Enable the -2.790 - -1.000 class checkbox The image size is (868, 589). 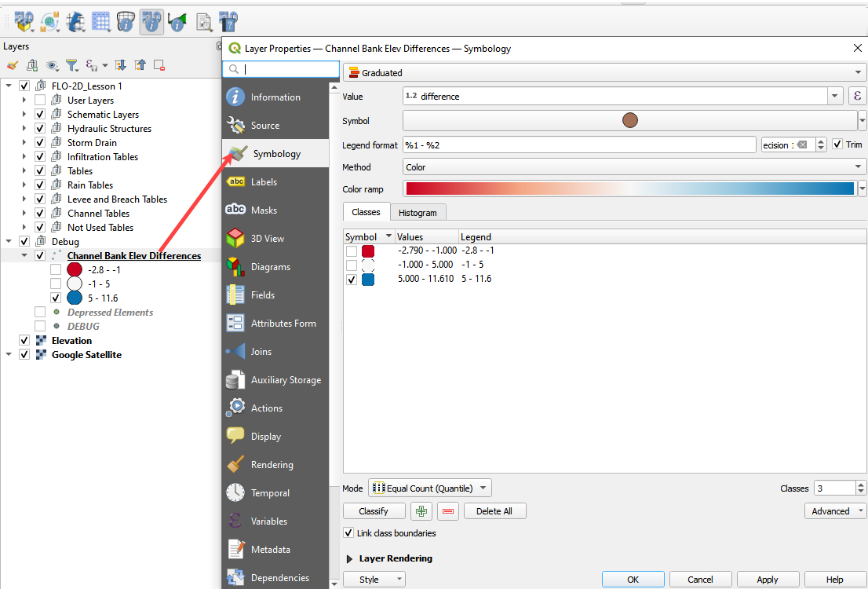(352, 251)
